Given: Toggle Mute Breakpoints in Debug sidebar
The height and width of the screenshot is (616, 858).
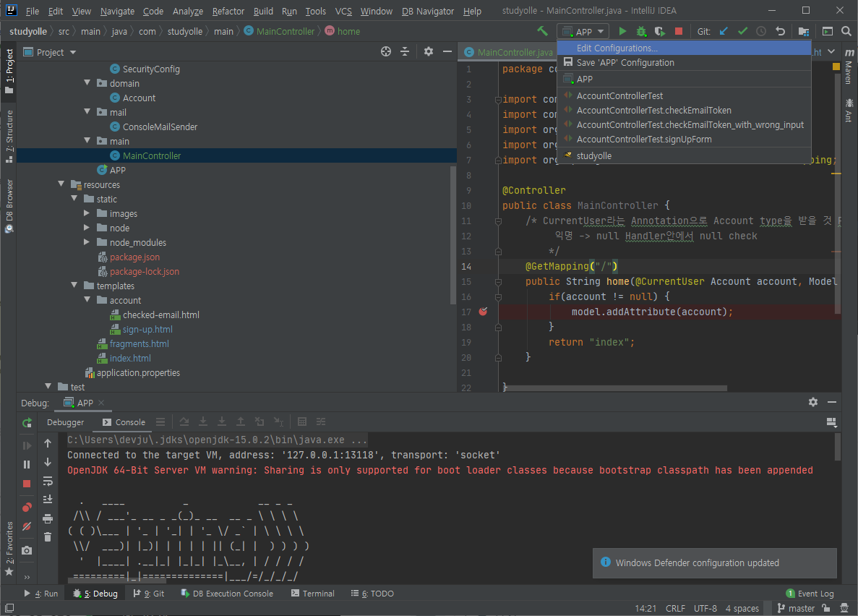Looking at the screenshot, I should [27, 526].
